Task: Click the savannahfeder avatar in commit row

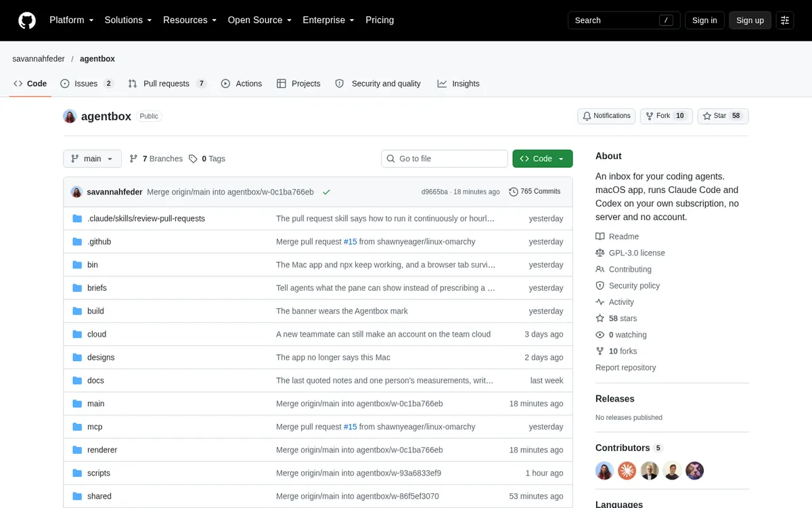Action: [76, 192]
